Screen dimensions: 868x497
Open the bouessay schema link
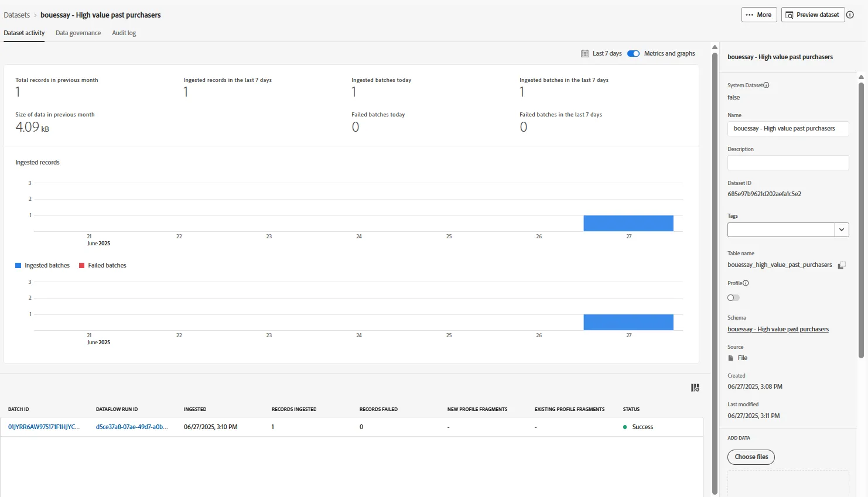coord(778,329)
